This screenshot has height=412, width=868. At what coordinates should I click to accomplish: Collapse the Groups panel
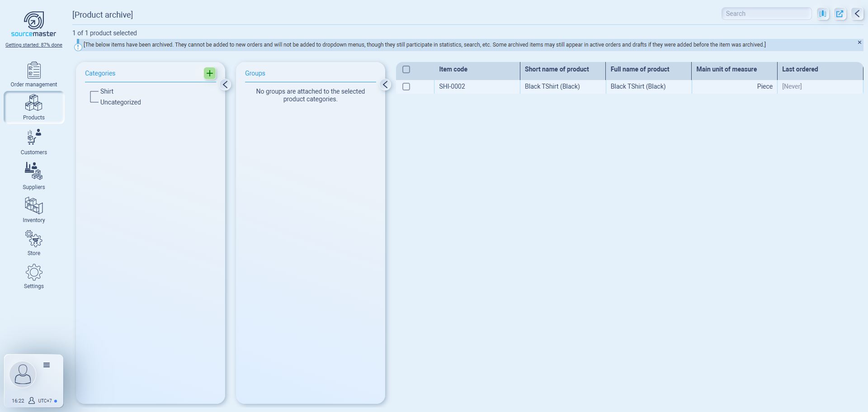(385, 85)
